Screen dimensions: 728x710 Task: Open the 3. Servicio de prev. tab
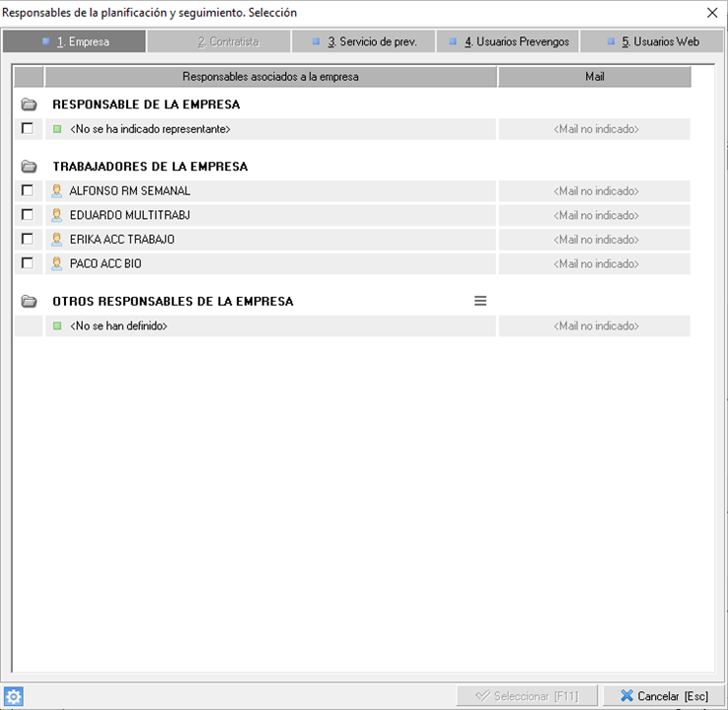click(364, 41)
